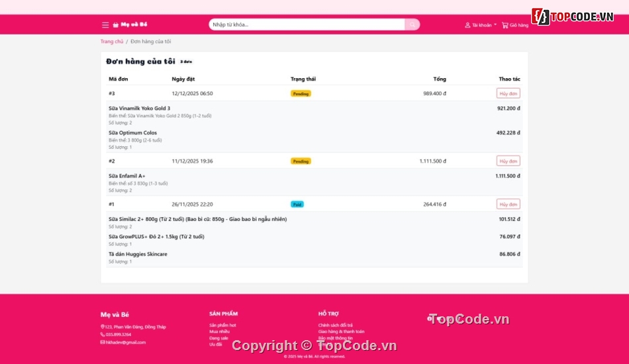The height and width of the screenshot is (364, 629).
Task: Open Đang sale footer link
Action: (x=218, y=338)
